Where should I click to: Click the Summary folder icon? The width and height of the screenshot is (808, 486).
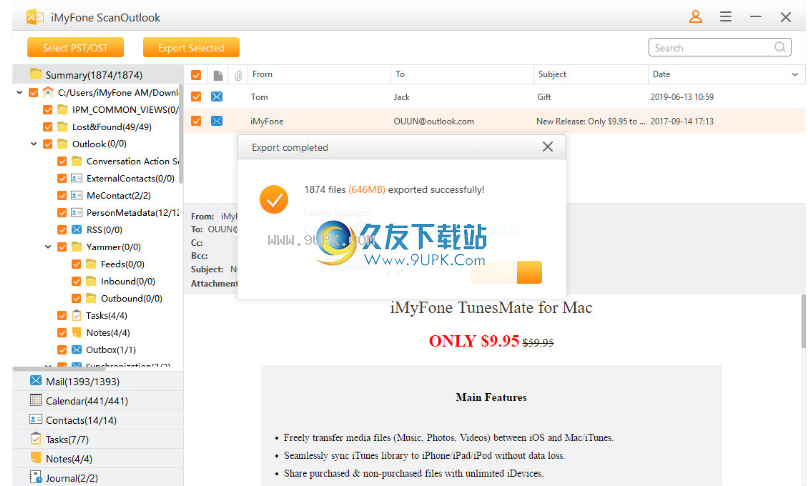[x=36, y=74]
